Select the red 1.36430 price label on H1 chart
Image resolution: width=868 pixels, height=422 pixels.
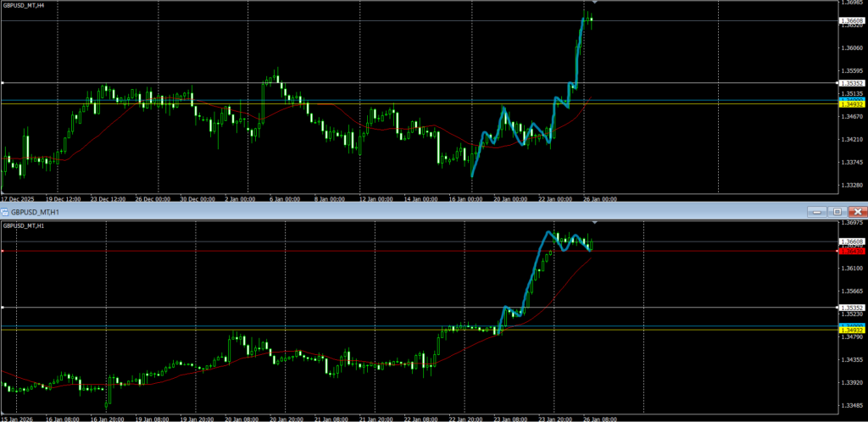coord(852,251)
